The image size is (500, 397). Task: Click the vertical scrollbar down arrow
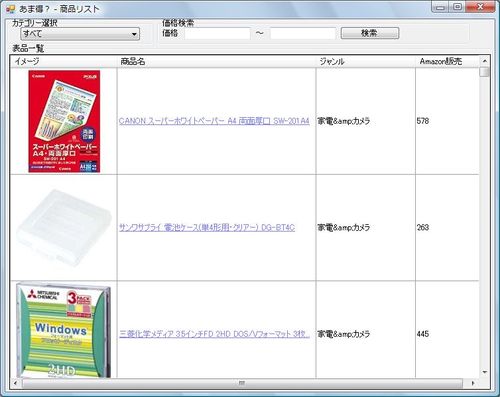(x=485, y=372)
